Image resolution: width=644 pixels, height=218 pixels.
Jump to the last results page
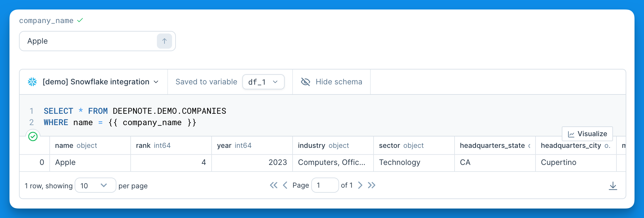372,185
